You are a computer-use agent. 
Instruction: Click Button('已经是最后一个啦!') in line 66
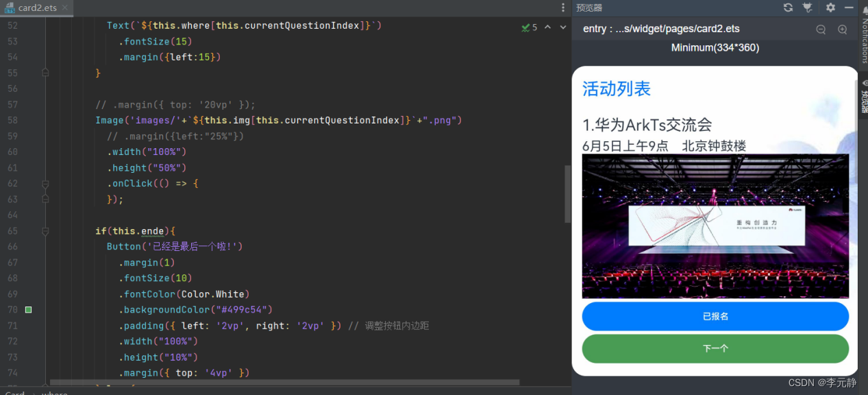[175, 247]
